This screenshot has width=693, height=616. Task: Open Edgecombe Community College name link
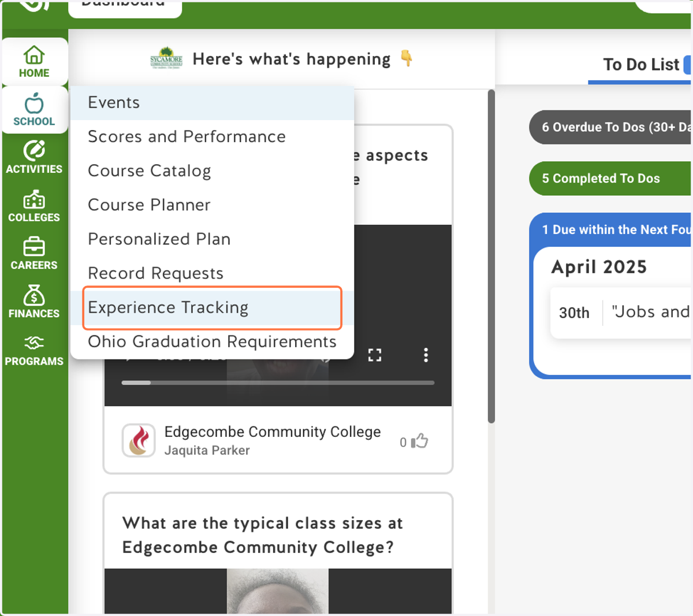[x=273, y=432]
